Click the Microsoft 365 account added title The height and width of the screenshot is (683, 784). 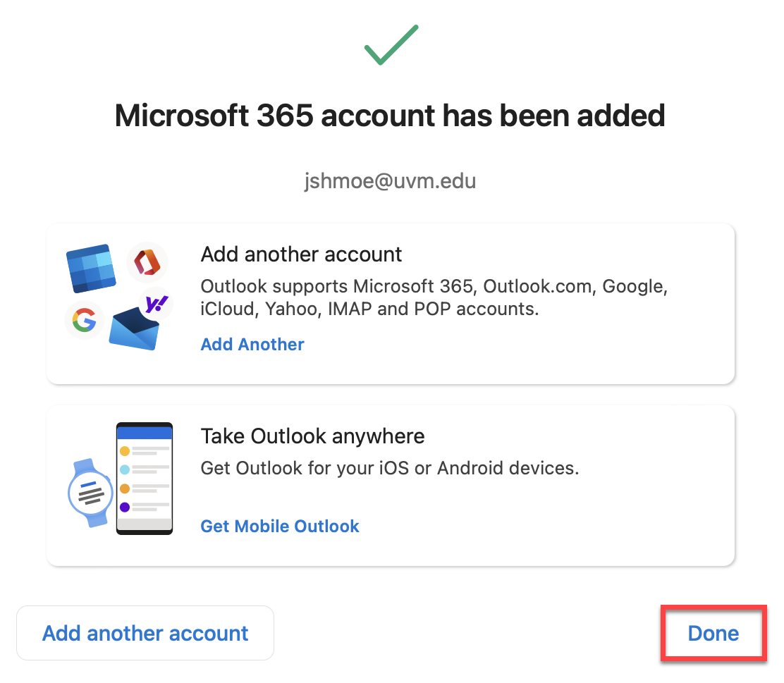(x=390, y=116)
